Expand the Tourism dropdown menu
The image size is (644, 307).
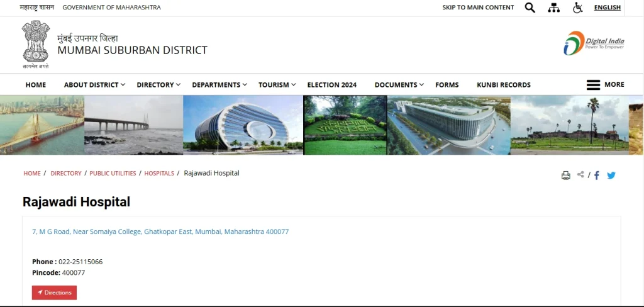click(277, 85)
